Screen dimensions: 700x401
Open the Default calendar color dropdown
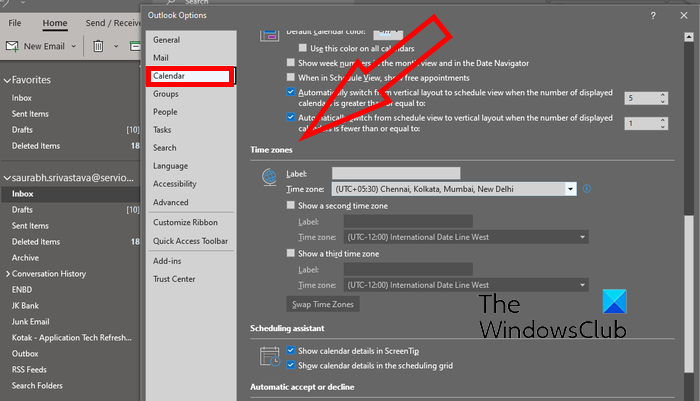pyautogui.click(x=388, y=32)
